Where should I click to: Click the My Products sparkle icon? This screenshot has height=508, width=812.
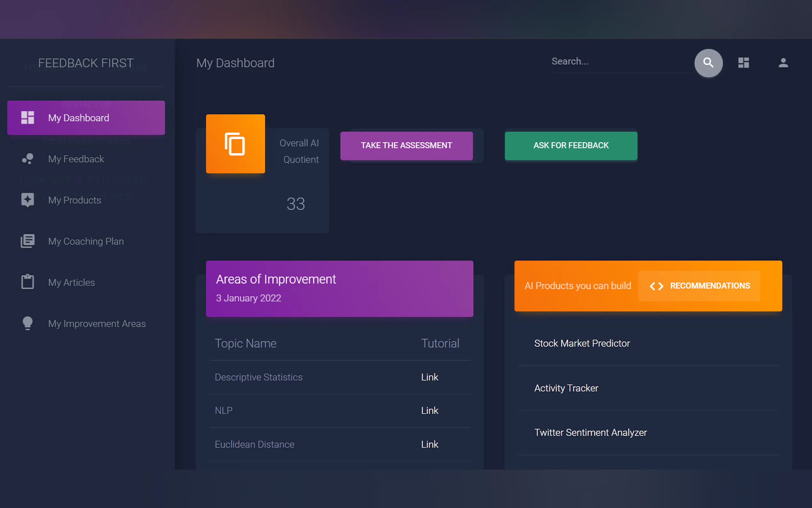pos(27,200)
